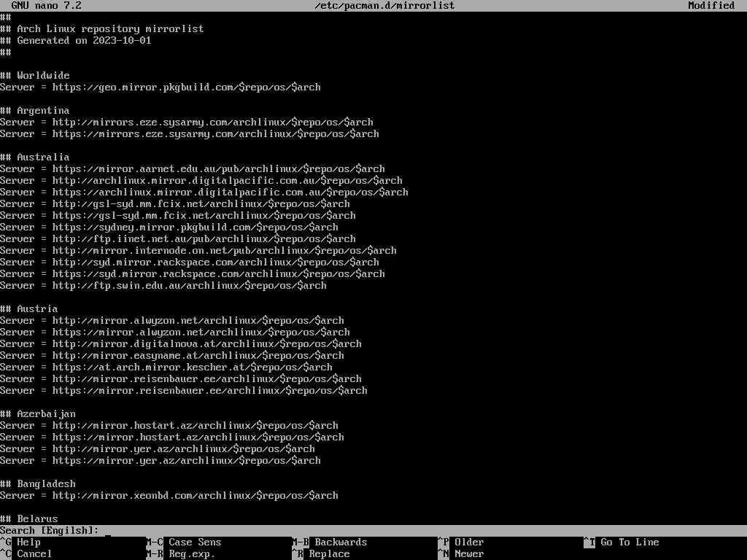Click the sydney.mirror.pkgbuild.com server line
Image resolution: width=747 pixels, height=560 pixels.
click(169, 227)
